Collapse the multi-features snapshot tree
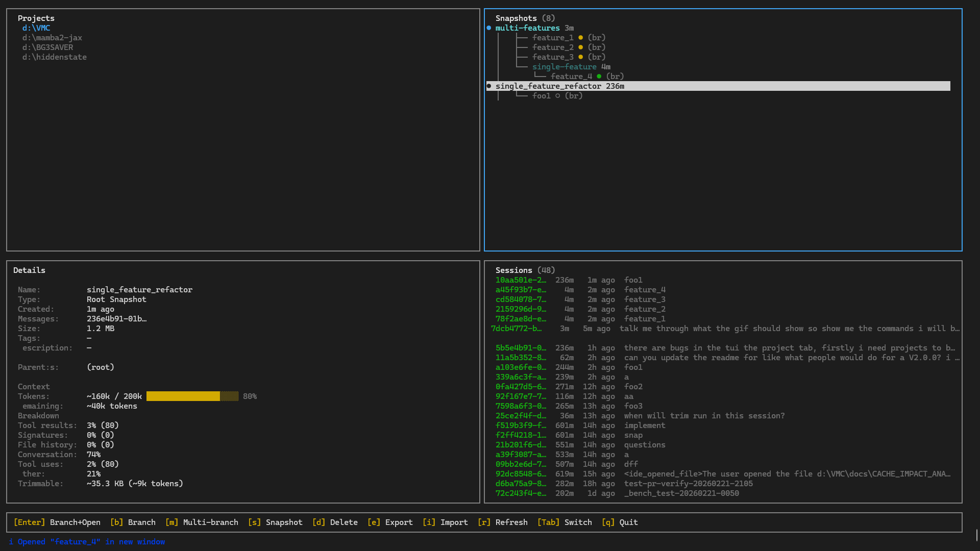The image size is (980, 551). click(528, 28)
